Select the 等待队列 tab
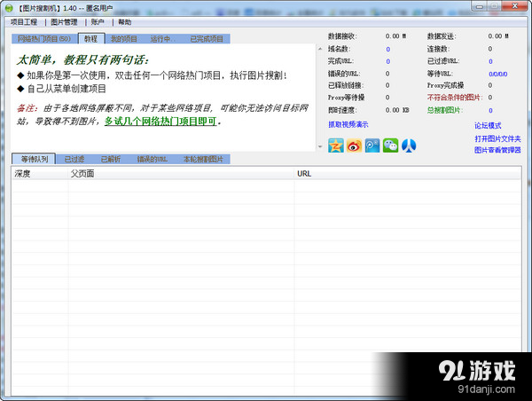532x401 pixels. pos(35,159)
